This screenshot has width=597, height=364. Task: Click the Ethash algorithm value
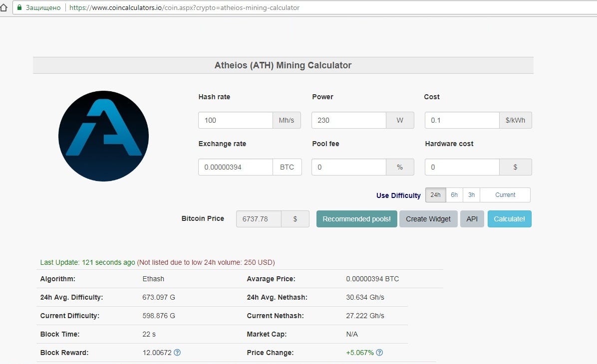[153, 279]
